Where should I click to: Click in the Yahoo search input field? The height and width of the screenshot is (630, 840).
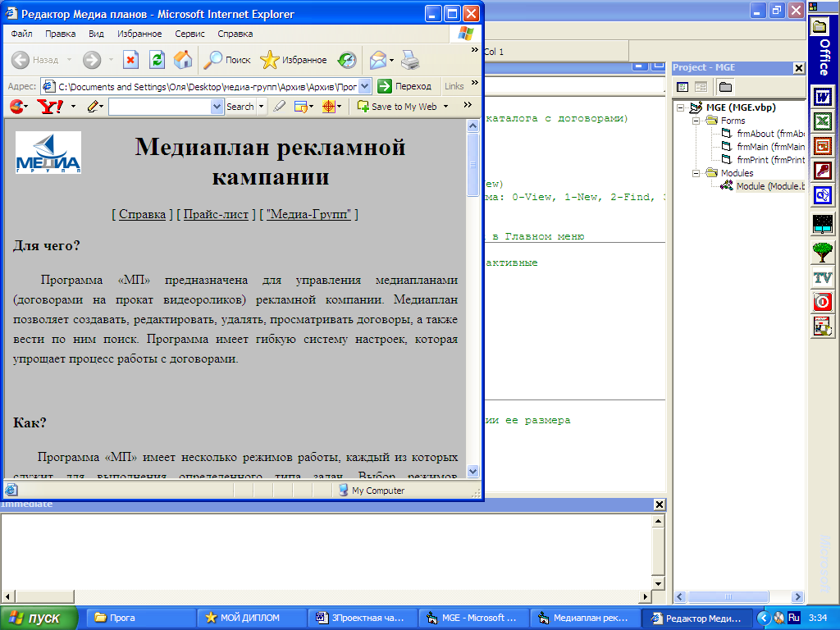pyautogui.click(x=160, y=107)
